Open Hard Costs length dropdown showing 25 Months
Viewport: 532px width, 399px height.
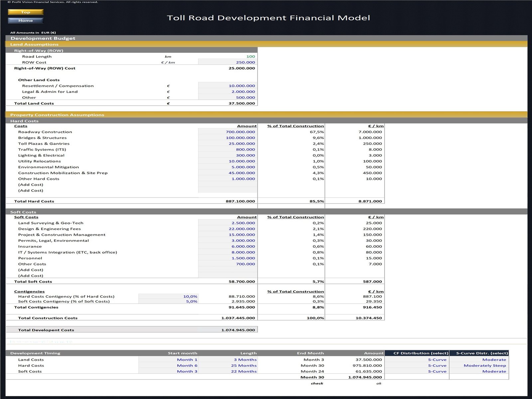pyautogui.click(x=228, y=365)
